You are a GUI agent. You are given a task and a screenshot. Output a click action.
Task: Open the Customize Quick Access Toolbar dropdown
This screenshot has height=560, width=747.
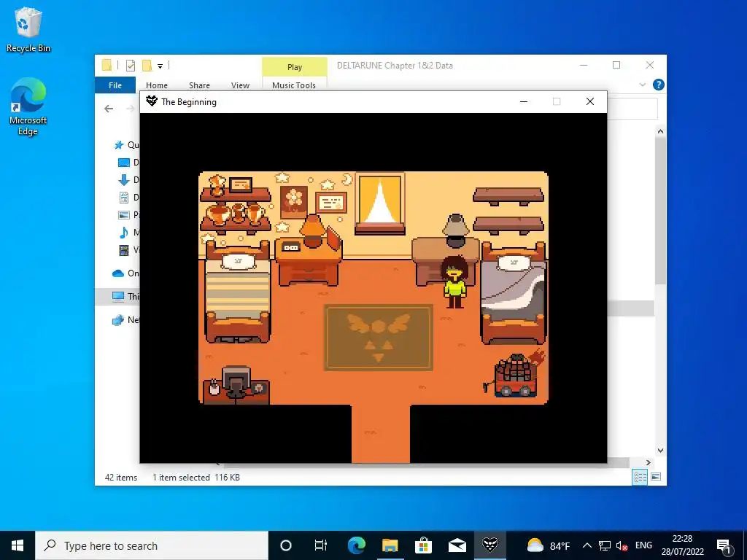[x=160, y=66]
